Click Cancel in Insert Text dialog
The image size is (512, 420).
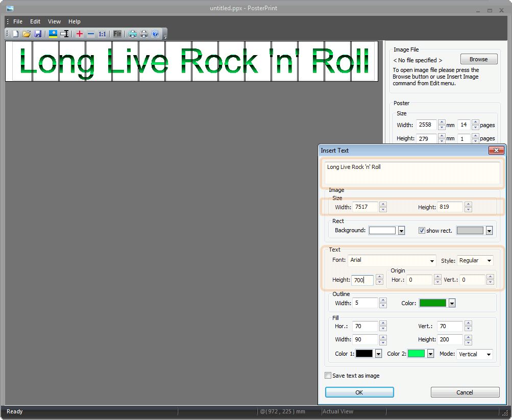[465, 392]
